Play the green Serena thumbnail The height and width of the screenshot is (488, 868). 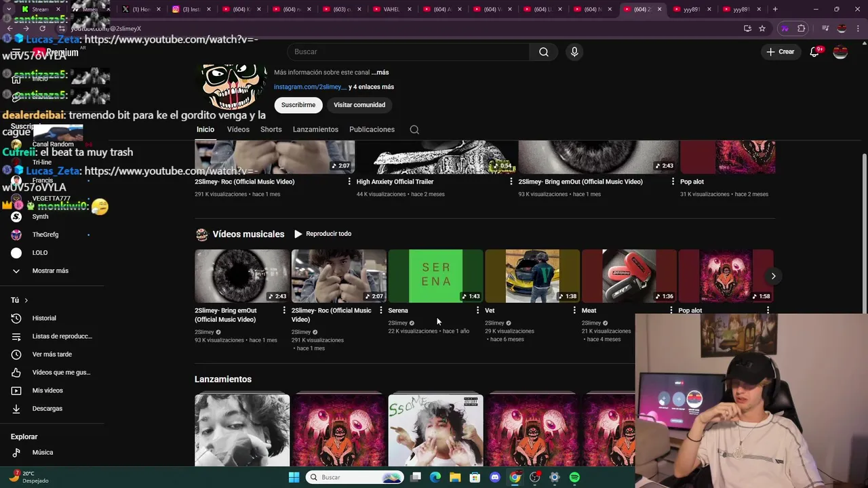pyautogui.click(x=435, y=276)
